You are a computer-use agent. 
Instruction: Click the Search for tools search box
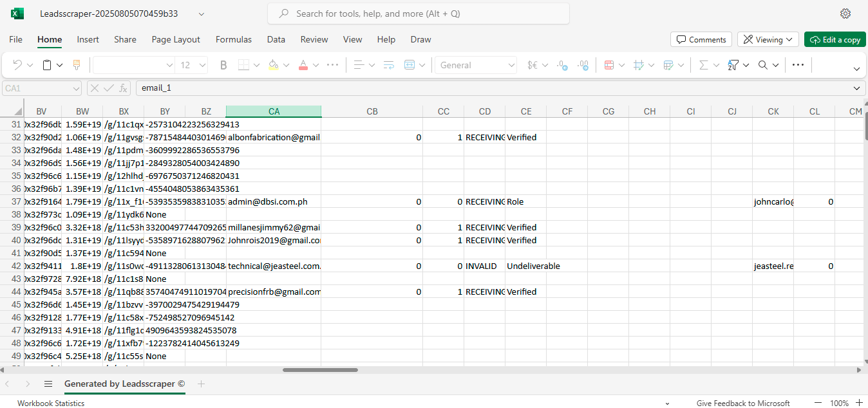point(419,14)
